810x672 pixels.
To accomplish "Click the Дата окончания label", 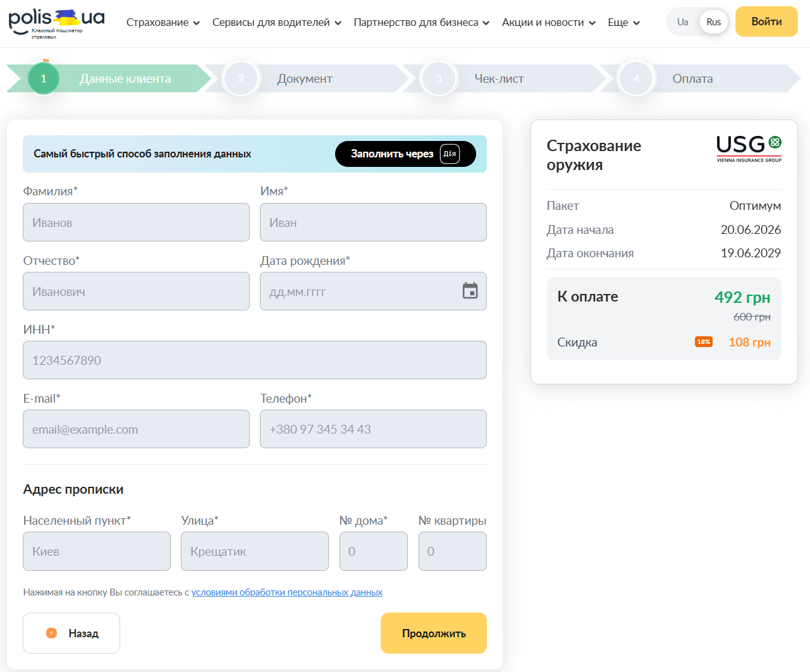I will coord(590,253).
